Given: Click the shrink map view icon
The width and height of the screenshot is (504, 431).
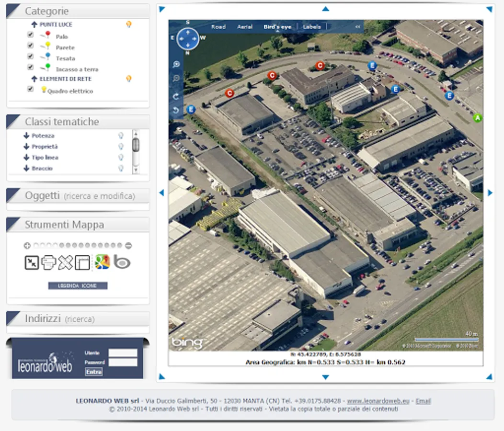Looking at the screenshot, I should pyautogui.click(x=32, y=262).
